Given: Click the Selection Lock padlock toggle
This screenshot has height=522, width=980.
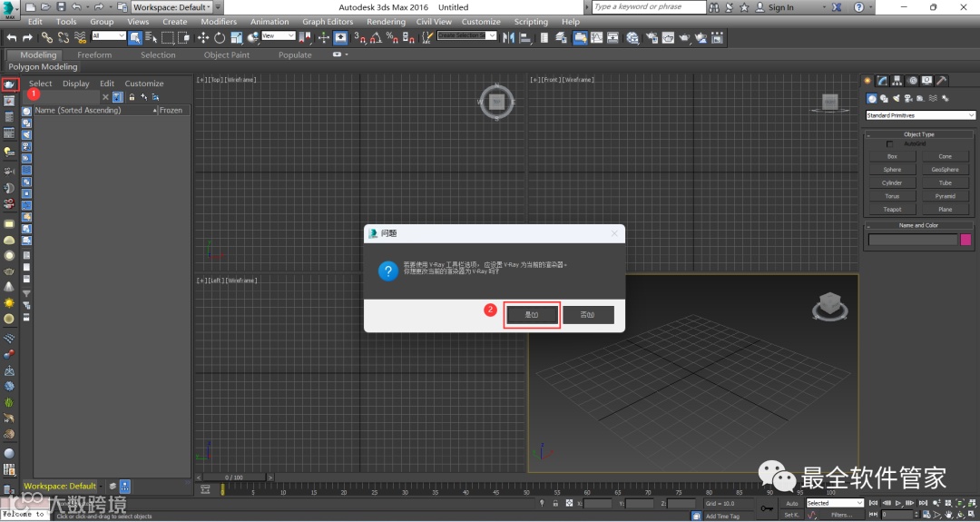Looking at the screenshot, I should pos(555,503).
